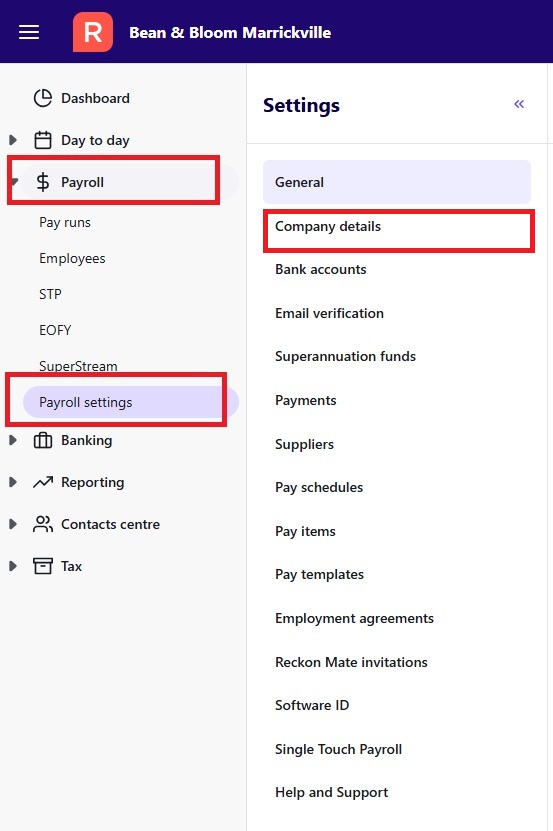Open Help and Support
The image size is (553, 831).
click(331, 792)
